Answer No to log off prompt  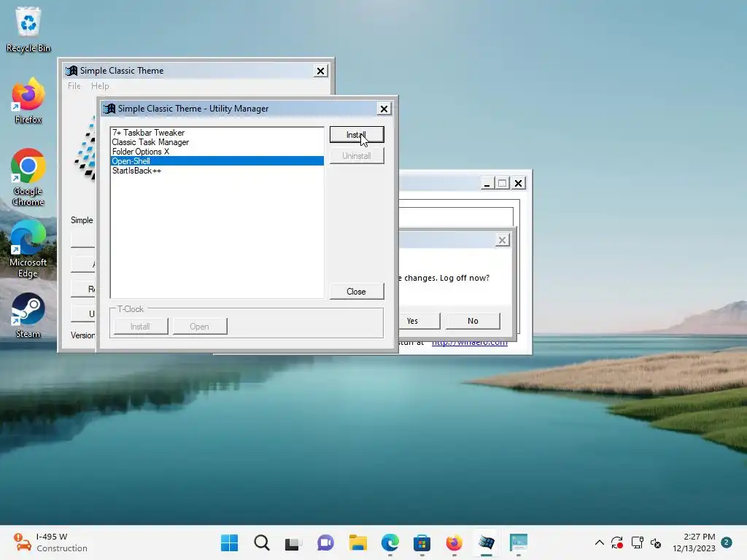tap(473, 321)
